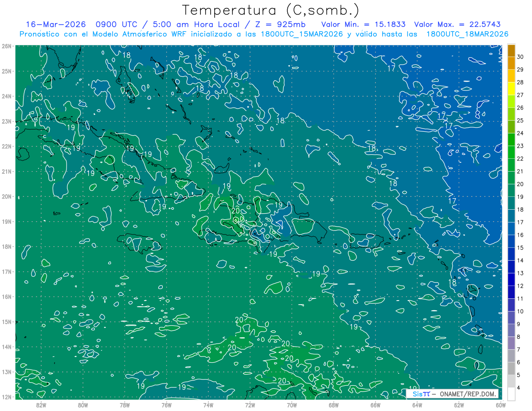The image size is (532, 411).
Task: Click the longitude label "76W"
Action: click(167, 404)
